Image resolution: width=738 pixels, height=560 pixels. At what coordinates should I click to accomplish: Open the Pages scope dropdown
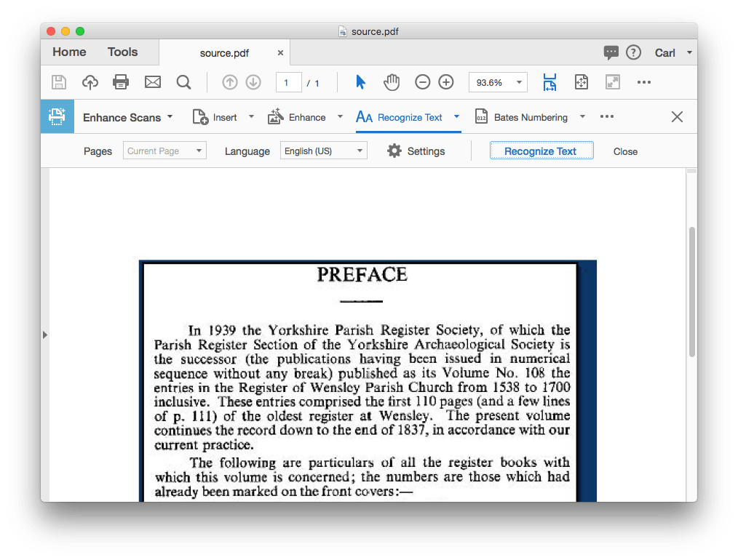[x=164, y=151]
